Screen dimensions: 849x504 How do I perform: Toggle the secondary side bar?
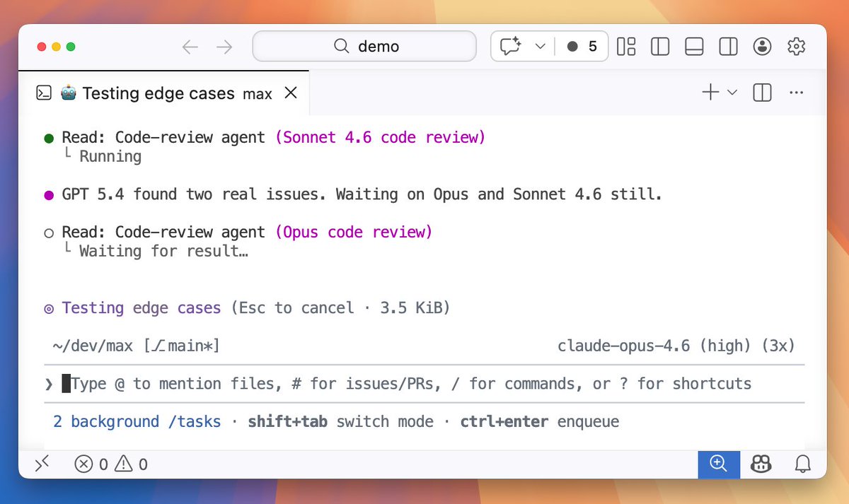coord(728,47)
